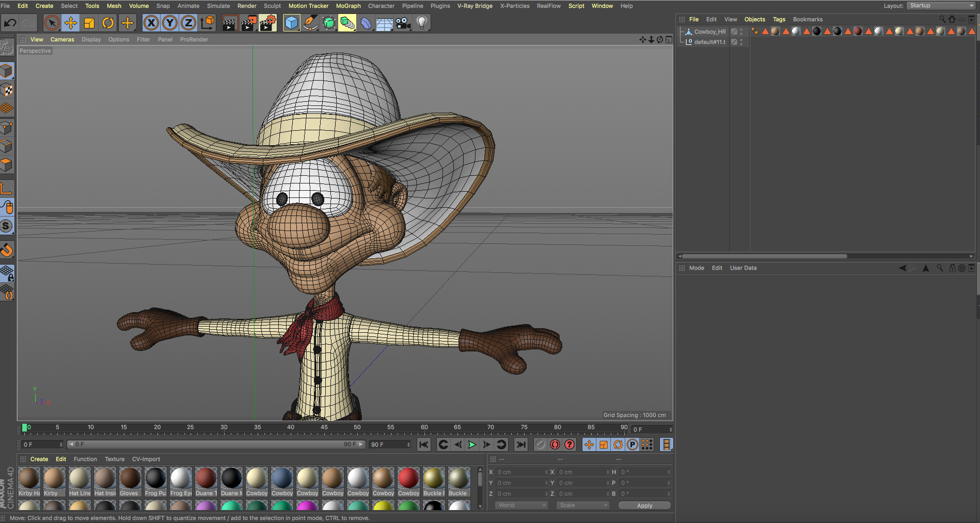Open the Character menu
The image size is (980, 523).
(381, 6)
